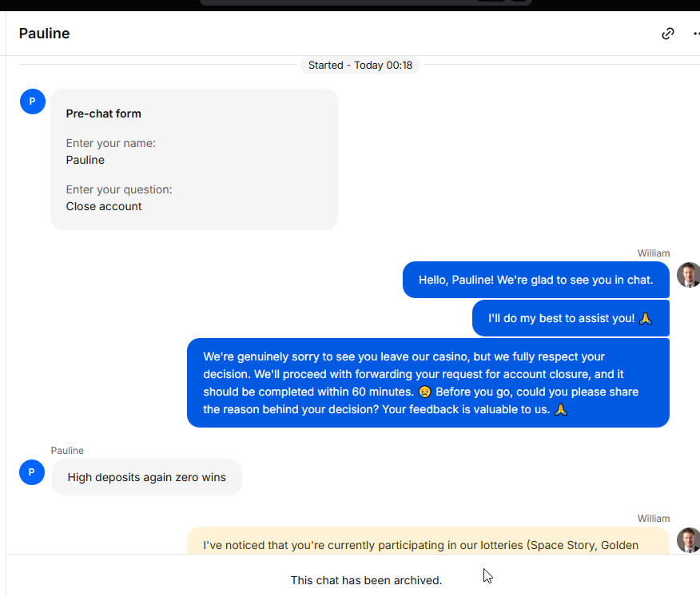Screen dimensions: 700x597
Task: Click the chat archived notice
Action: [x=366, y=580]
